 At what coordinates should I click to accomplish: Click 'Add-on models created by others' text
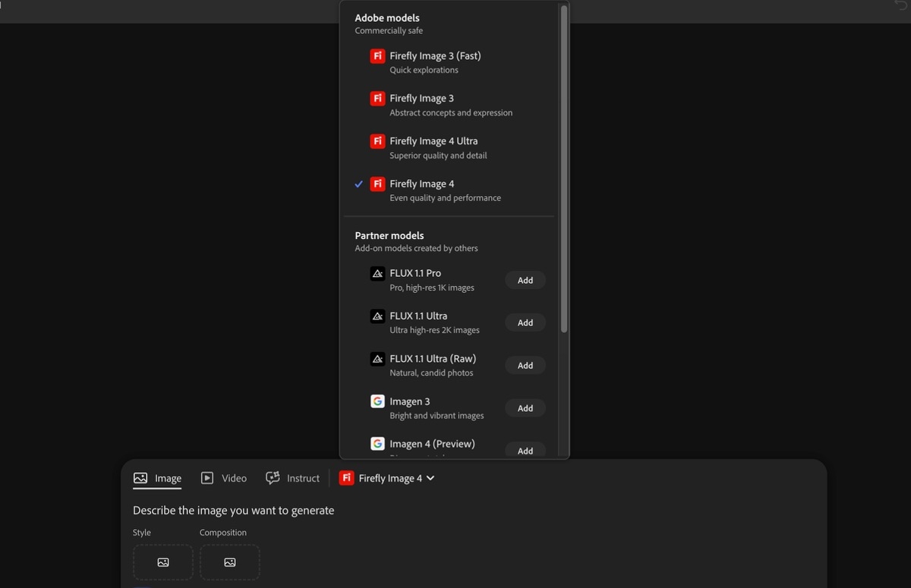(416, 248)
